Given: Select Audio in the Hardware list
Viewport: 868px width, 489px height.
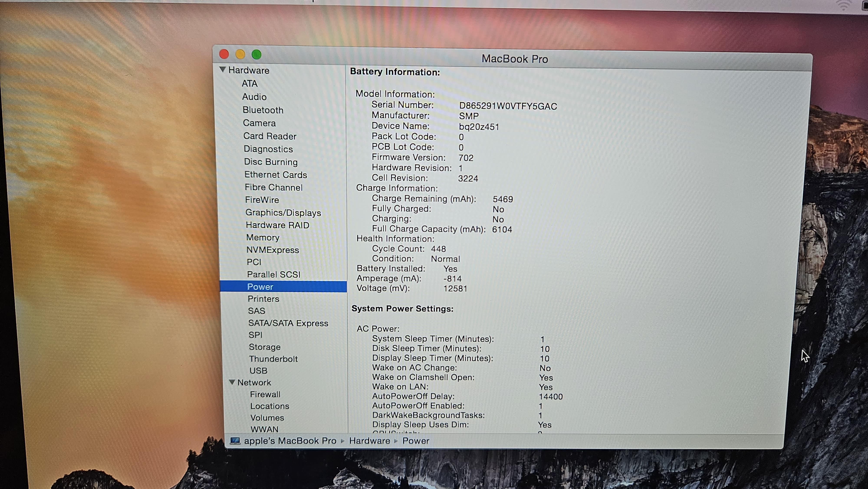Looking at the screenshot, I should coord(254,97).
